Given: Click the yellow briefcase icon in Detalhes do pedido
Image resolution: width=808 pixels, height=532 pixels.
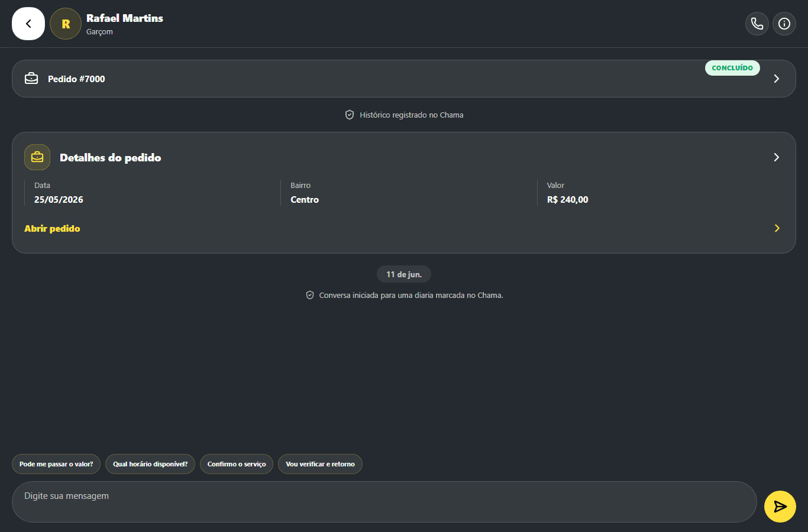Looking at the screenshot, I should point(37,157).
